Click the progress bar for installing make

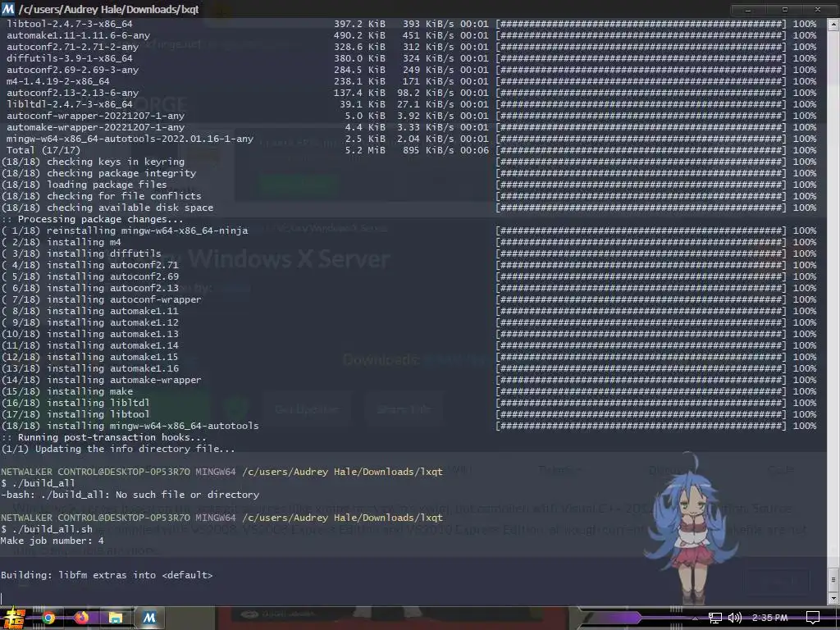[641, 391]
